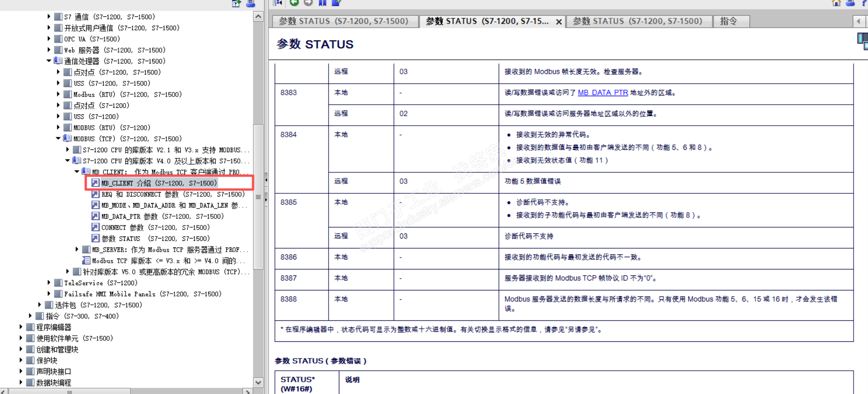Select USS (S7-1200) tree item

96,116
